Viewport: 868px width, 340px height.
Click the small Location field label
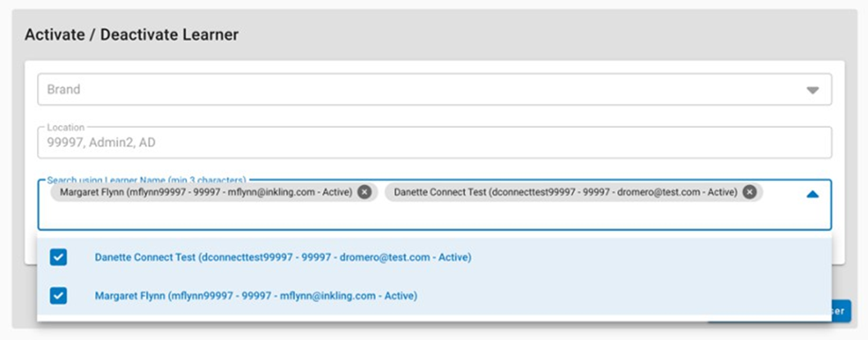[66, 128]
